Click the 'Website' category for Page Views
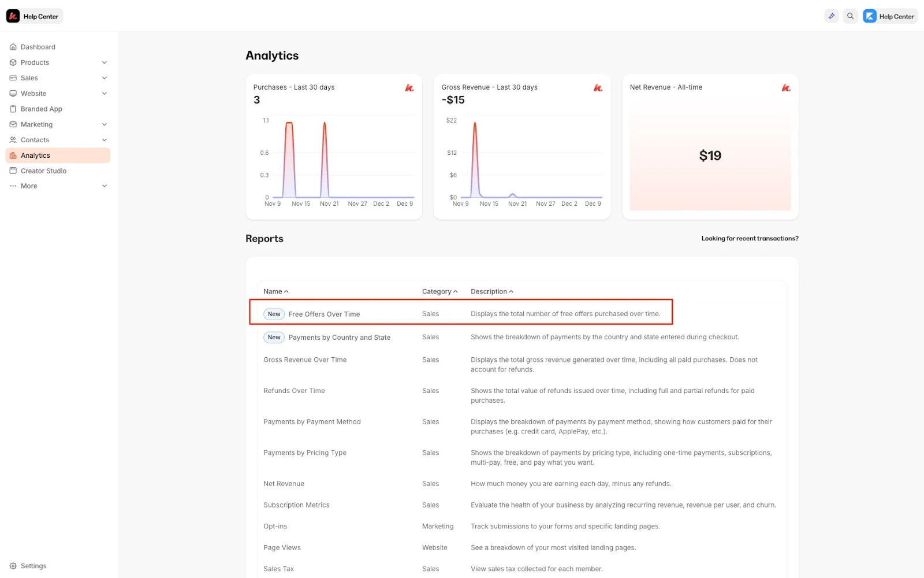The height and width of the screenshot is (578, 924). click(x=435, y=547)
